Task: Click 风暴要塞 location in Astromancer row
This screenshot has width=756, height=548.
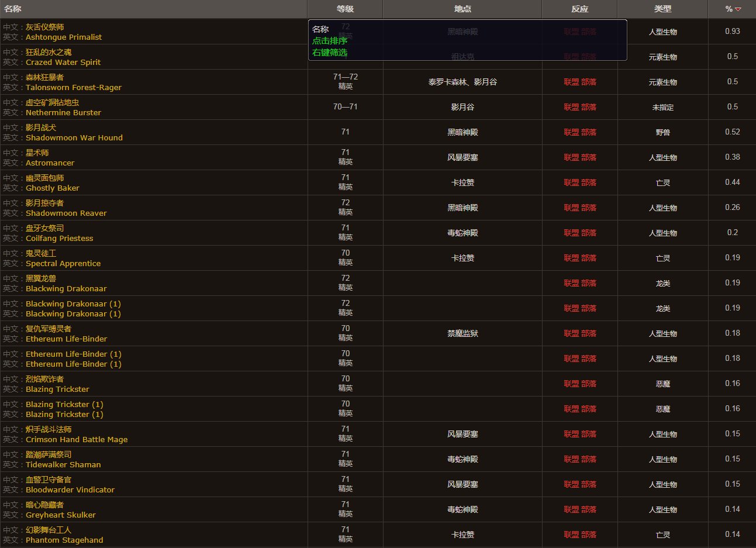Action: coord(462,157)
